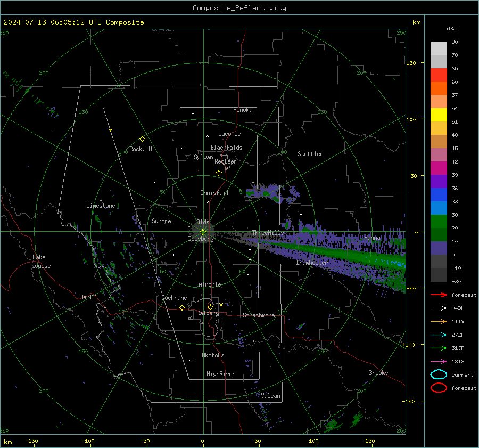Screen dimensions: 479x448
Task: Click the magenta 18TS arrow in legend
Action: point(439,362)
